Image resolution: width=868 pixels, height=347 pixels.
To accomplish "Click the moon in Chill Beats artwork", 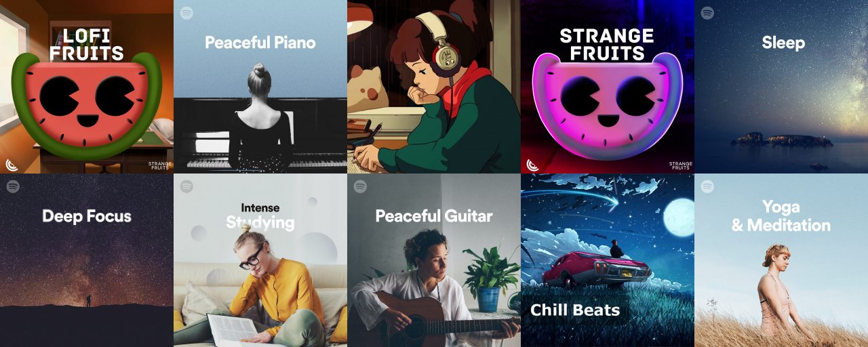I will [x=678, y=216].
